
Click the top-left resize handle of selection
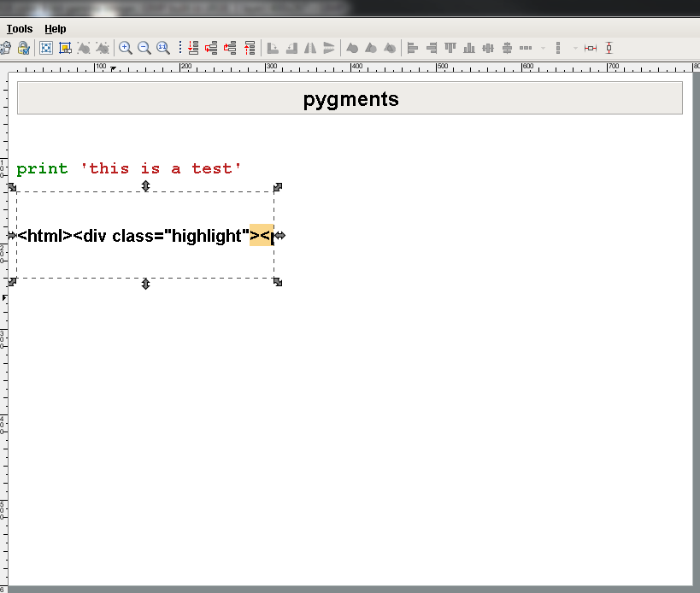coord(12,187)
